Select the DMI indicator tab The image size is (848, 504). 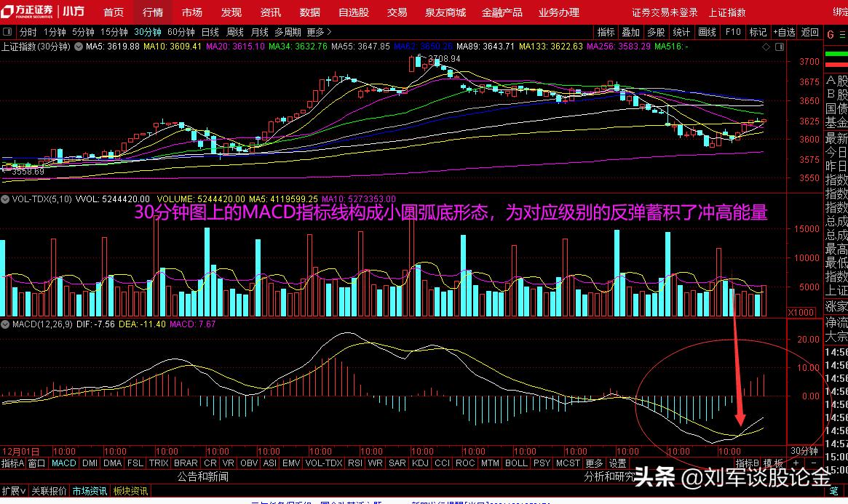pos(90,463)
